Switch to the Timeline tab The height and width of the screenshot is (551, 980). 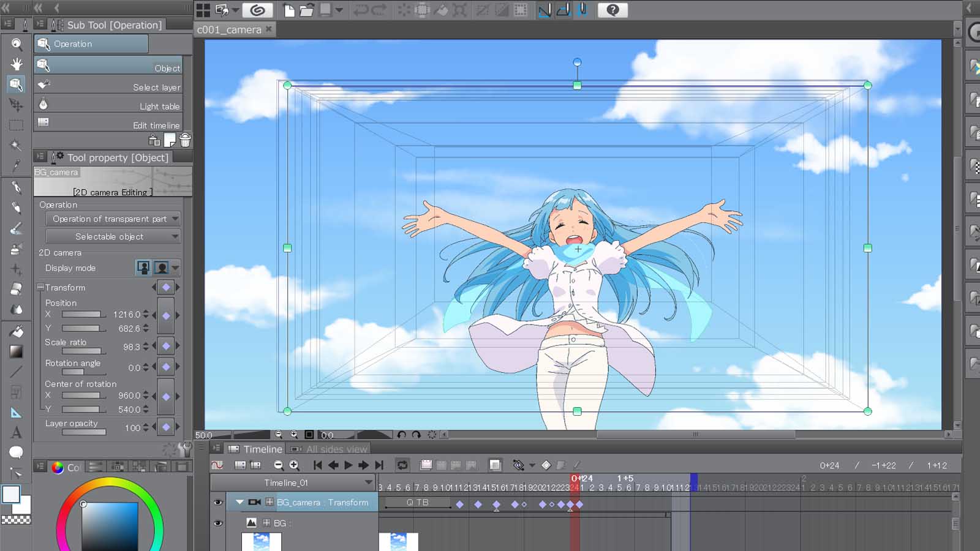255,449
